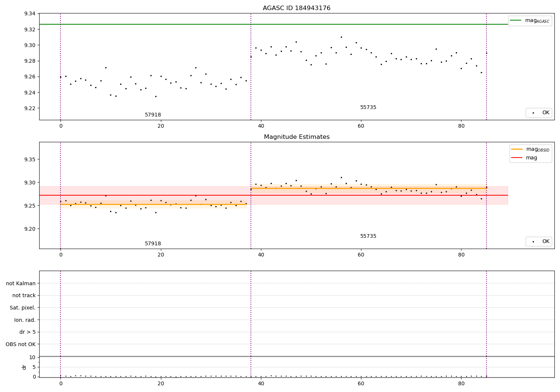Click x-axis tick 60 in Magnitude Estimates plot
The image size is (560, 392).
pos(361,255)
